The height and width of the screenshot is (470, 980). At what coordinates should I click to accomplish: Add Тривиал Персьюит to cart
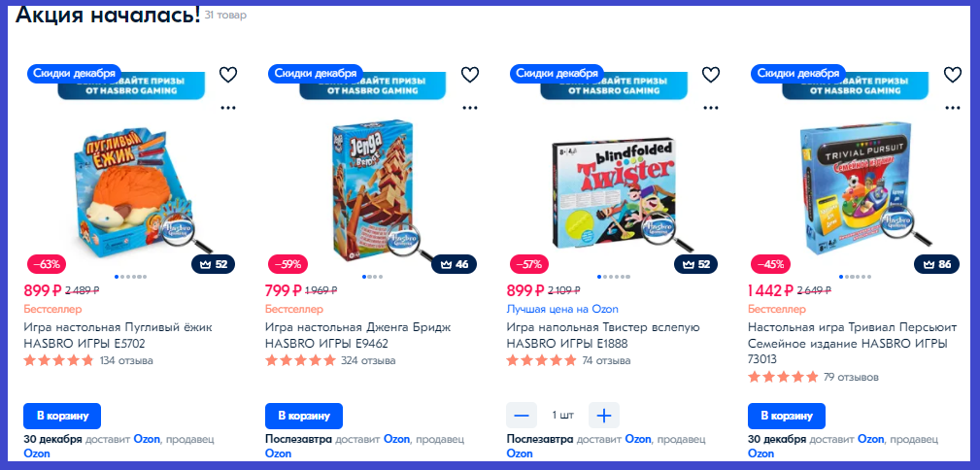pos(787,416)
